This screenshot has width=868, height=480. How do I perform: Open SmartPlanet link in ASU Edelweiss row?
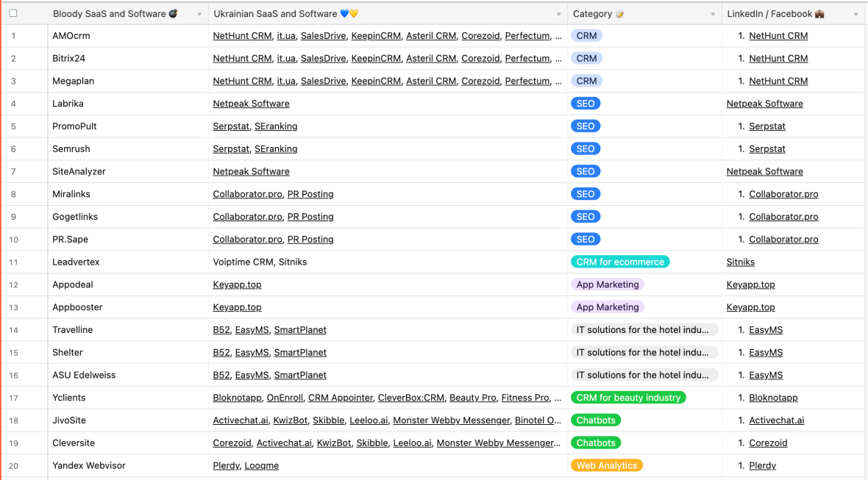coord(300,376)
